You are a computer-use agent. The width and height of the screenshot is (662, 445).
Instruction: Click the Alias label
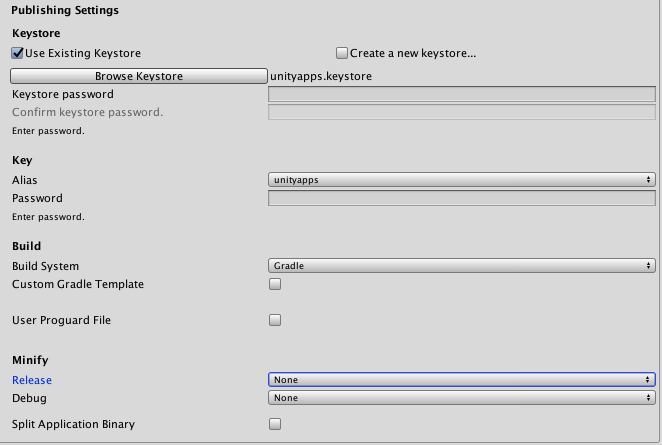point(24,180)
